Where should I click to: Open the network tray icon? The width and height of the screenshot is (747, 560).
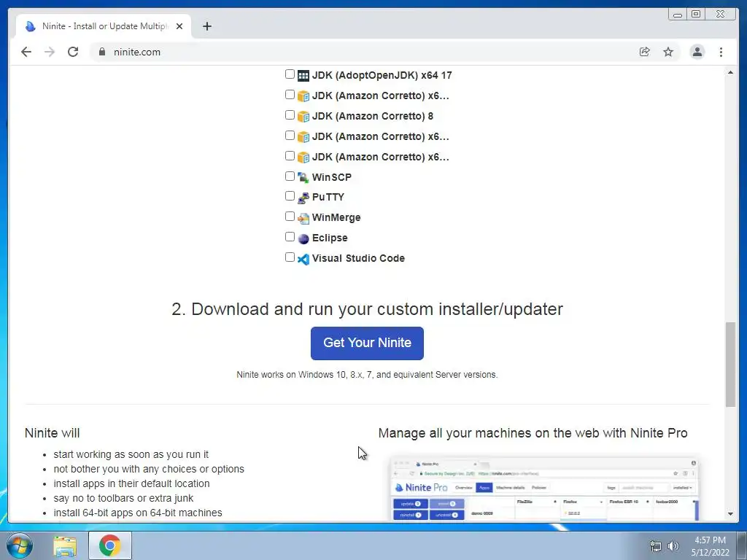(656, 546)
